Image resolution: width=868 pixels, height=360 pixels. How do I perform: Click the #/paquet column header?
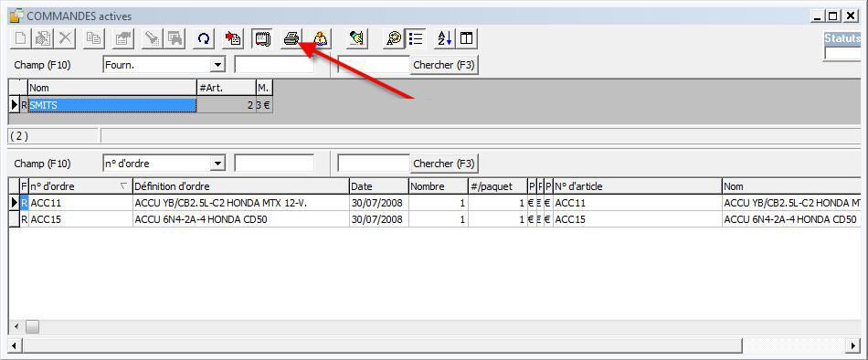pyautogui.click(x=498, y=186)
